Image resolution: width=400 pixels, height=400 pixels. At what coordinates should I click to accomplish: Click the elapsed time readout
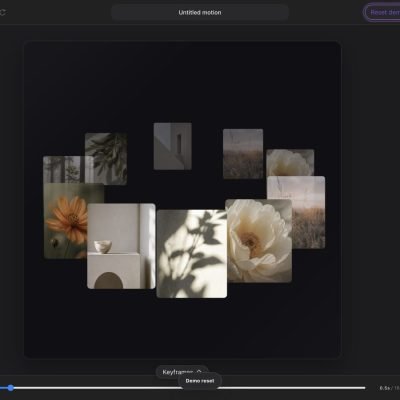tap(385, 388)
